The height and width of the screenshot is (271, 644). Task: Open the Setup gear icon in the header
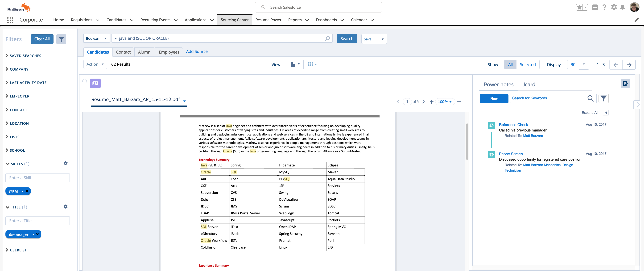tap(614, 7)
